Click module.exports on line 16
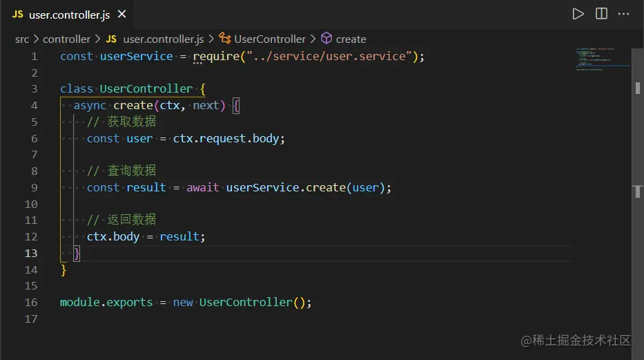 (106, 303)
